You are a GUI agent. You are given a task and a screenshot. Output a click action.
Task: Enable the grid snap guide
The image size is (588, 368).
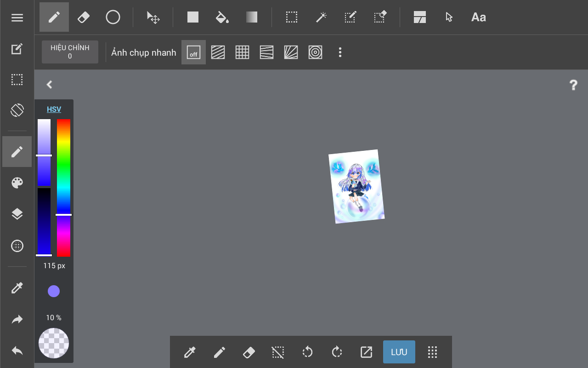coord(242,52)
